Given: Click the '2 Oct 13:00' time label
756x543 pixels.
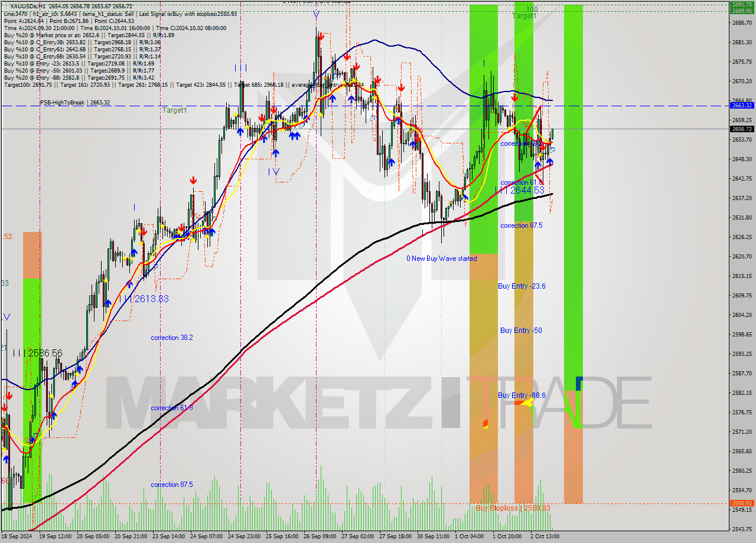Looking at the screenshot, I should pyautogui.click(x=545, y=537).
